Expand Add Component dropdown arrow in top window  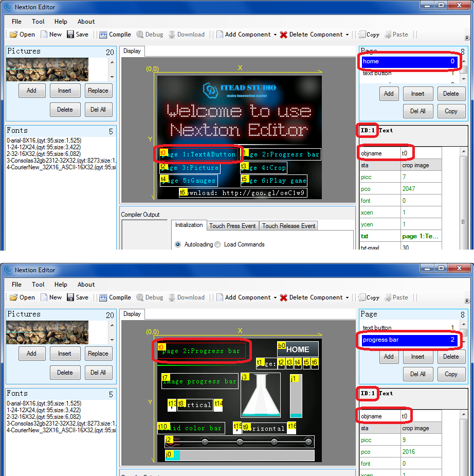pos(275,35)
